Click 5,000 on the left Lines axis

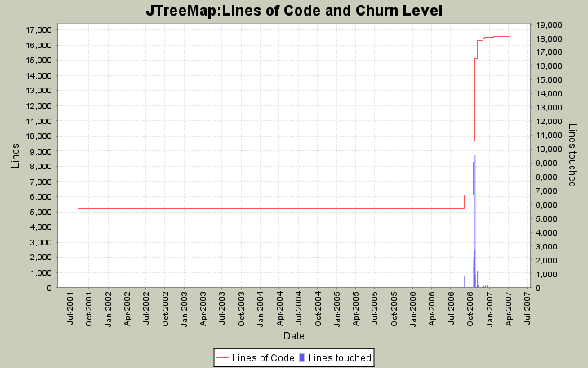[41, 212]
